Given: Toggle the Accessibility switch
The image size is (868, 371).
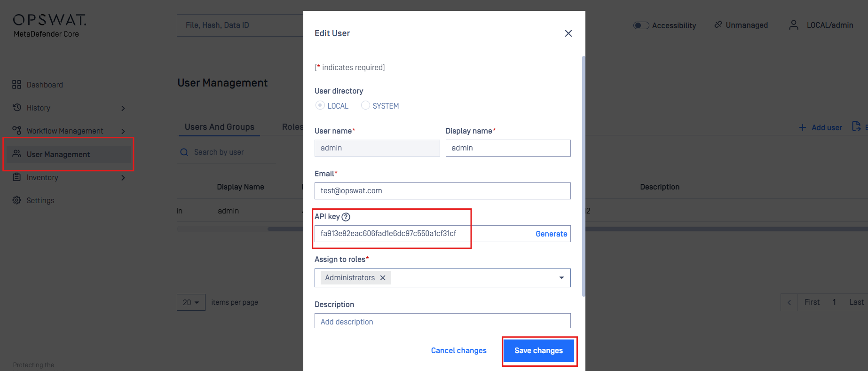Looking at the screenshot, I should pos(641,25).
